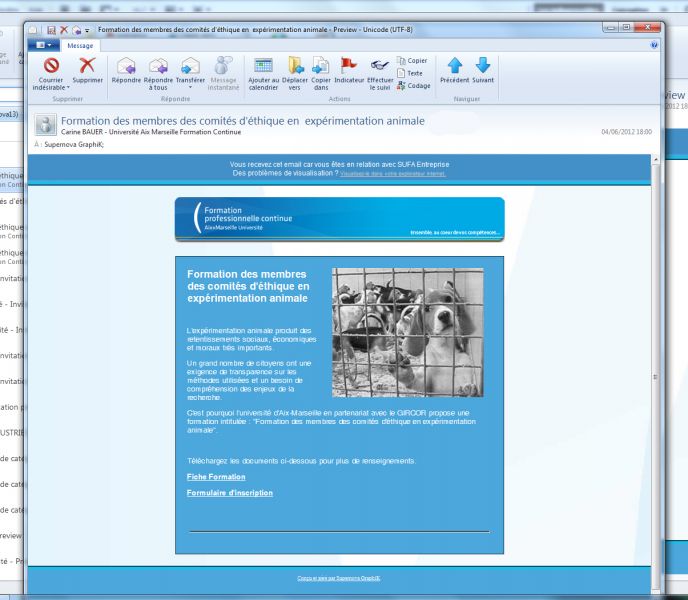Open Message instantané option
Image resolution: width=688 pixels, height=600 pixels.
tap(223, 74)
